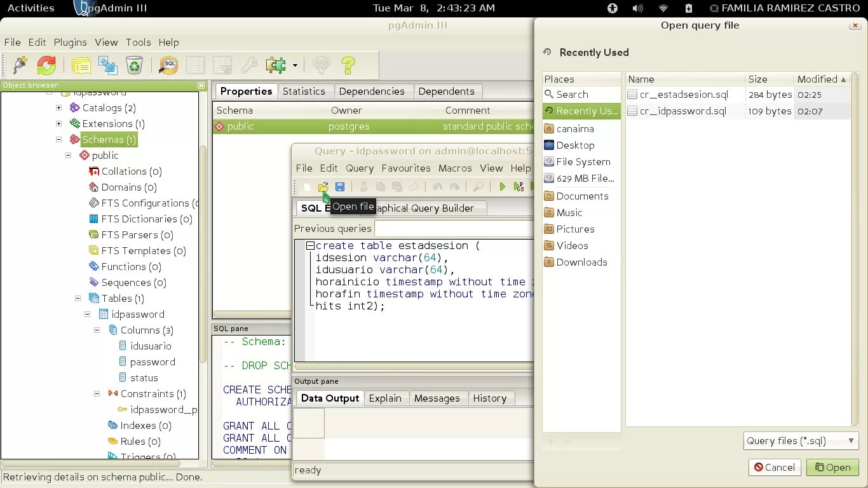Screen dimensions: 868x488
Task: Refresh the selected object with the red-green arrows icon
Action: (46, 65)
